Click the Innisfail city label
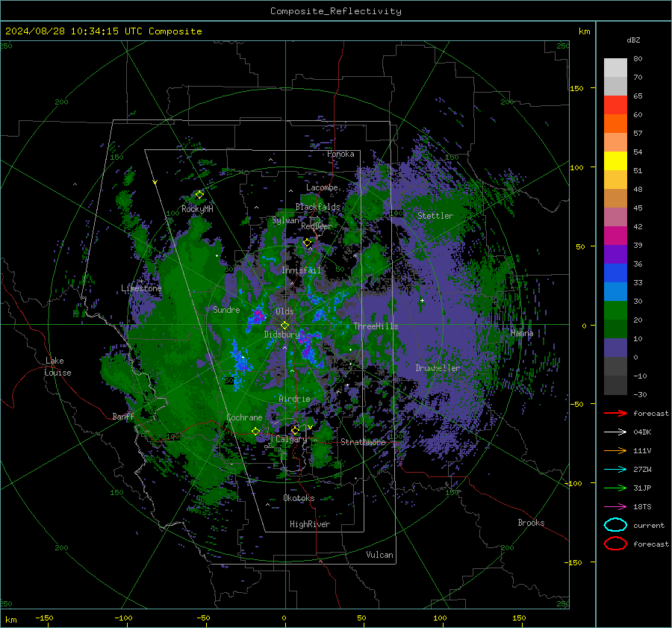Viewport: 672px width, 628px height. (x=301, y=270)
